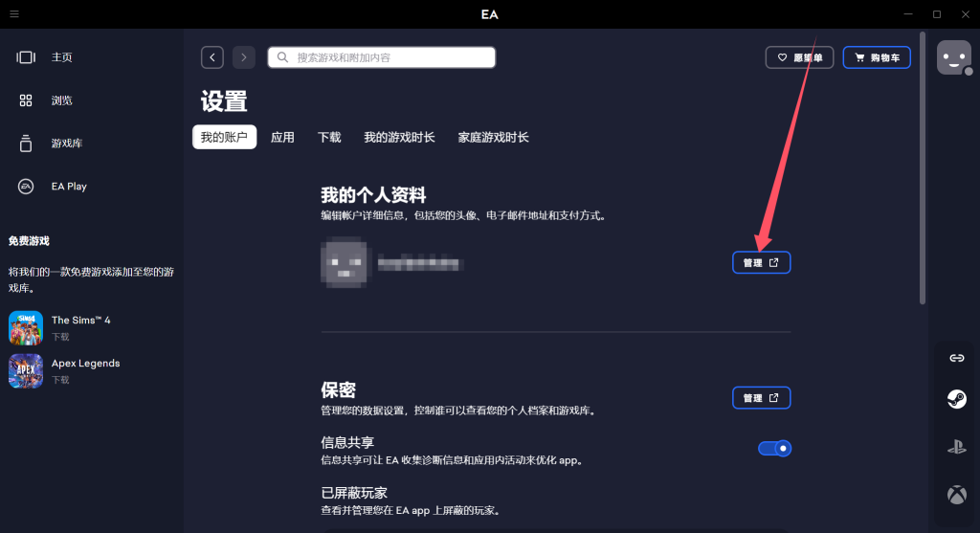Screen dimensions: 980x533
Task: Open the 浏览 browse section
Action: click(61, 100)
